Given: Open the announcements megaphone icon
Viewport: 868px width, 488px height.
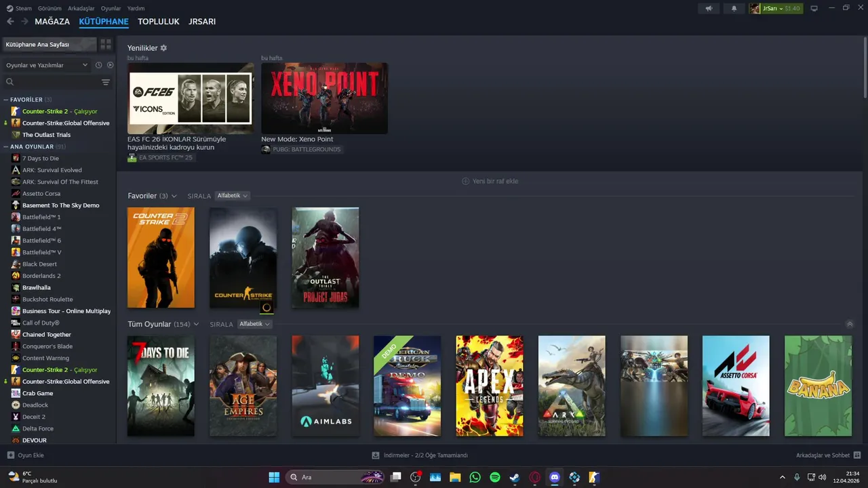Looking at the screenshot, I should (709, 8).
